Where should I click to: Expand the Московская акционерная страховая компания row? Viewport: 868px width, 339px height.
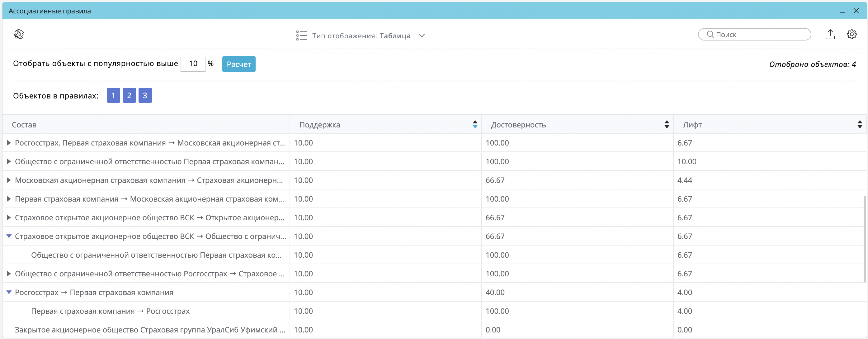[9, 180]
